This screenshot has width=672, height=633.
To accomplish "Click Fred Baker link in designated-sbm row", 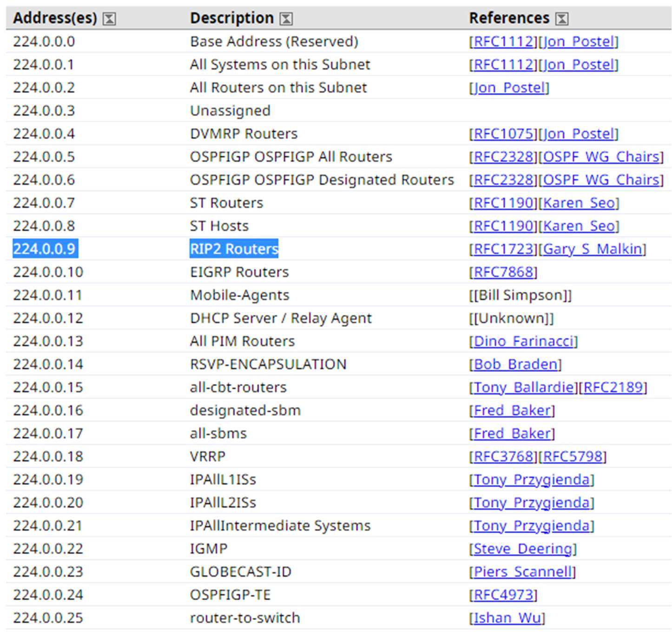I will tap(512, 411).
